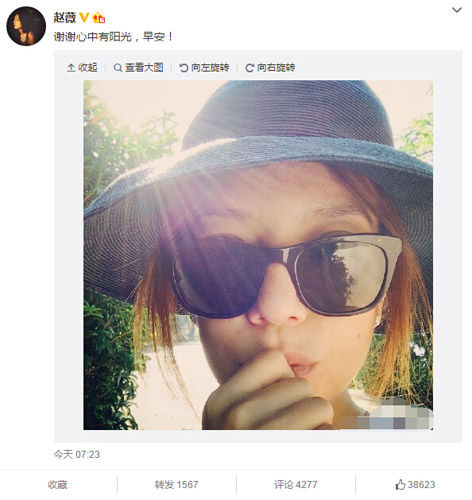Click the 赵薇 profile avatar

26,26
